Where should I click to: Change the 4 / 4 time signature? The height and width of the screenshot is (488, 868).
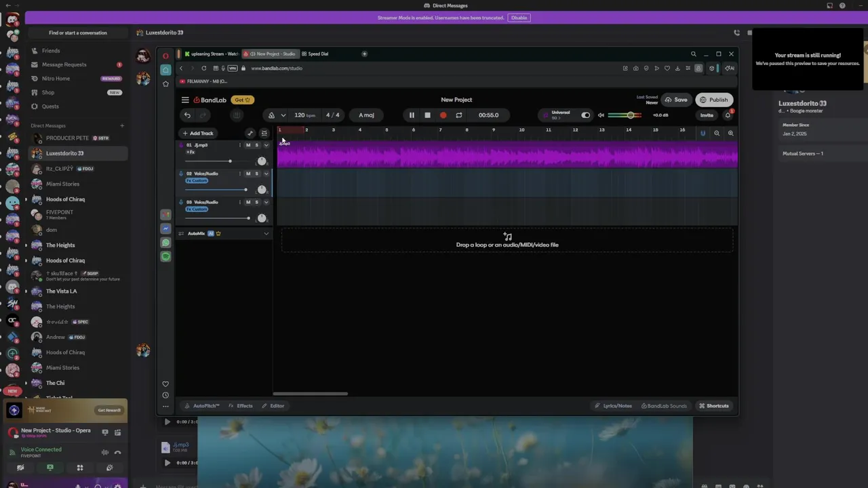[332, 115]
